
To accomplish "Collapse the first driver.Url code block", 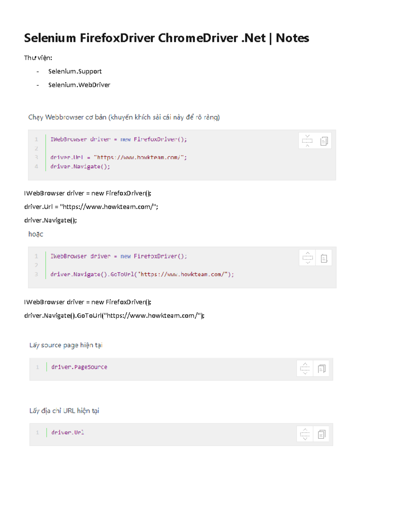I will [307, 141].
